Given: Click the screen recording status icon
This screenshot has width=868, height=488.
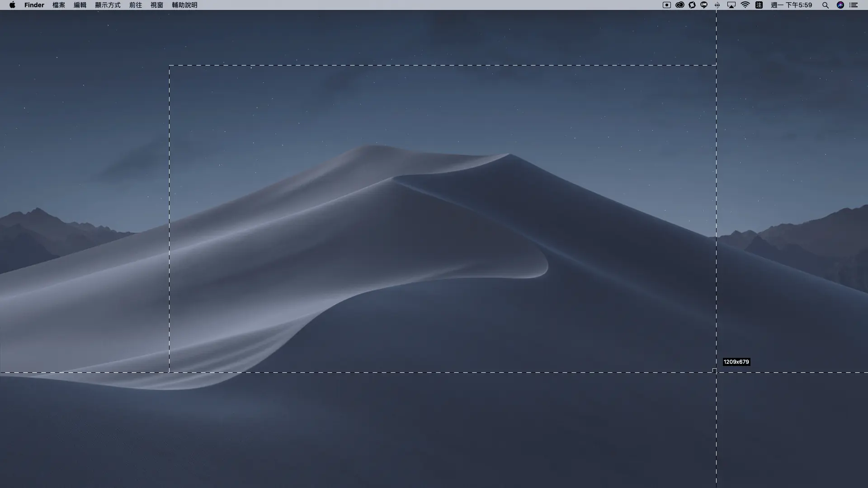Looking at the screenshot, I should click(667, 5).
